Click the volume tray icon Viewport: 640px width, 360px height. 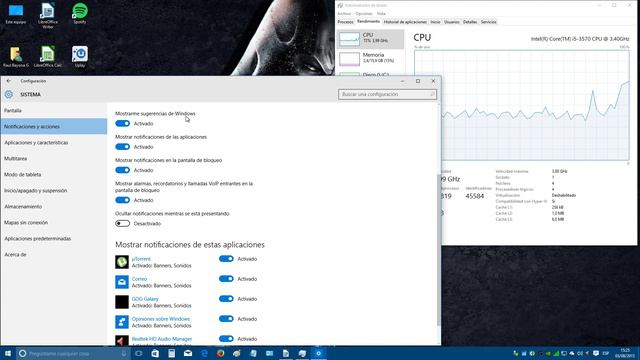580,353
